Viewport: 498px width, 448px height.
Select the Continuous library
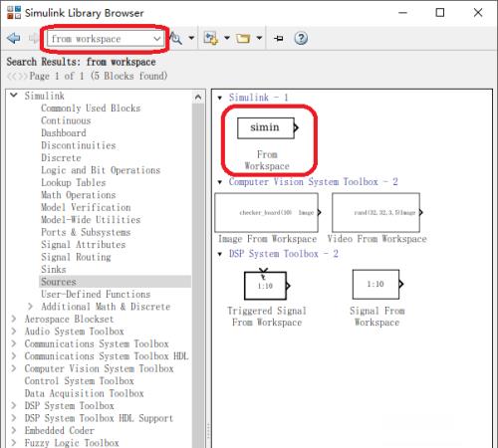66,120
